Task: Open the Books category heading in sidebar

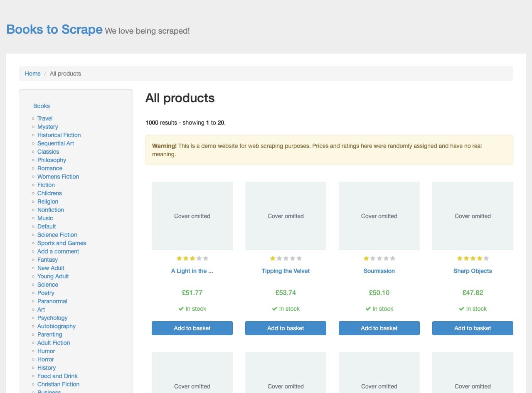Action: pyautogui.click(x=42, y=106)
